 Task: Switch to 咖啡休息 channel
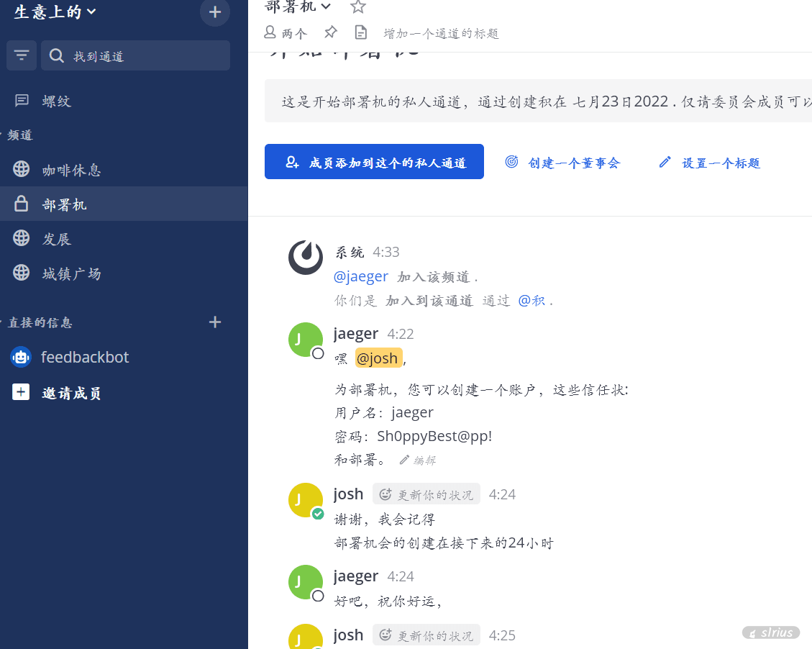click(x=71, y=170)
